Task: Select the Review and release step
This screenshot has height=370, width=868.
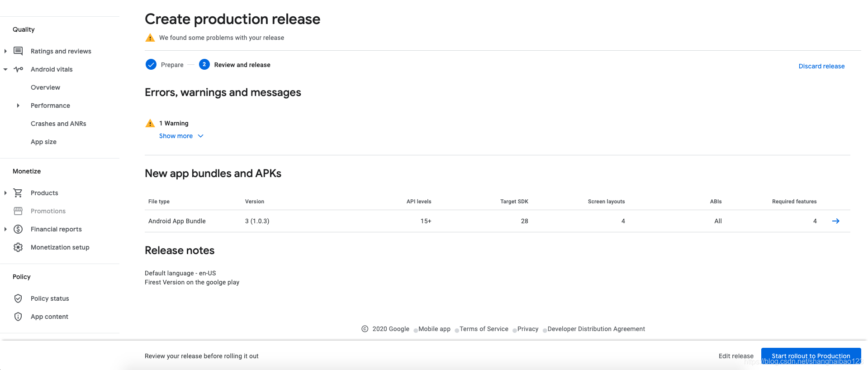Action: point(242,65)
